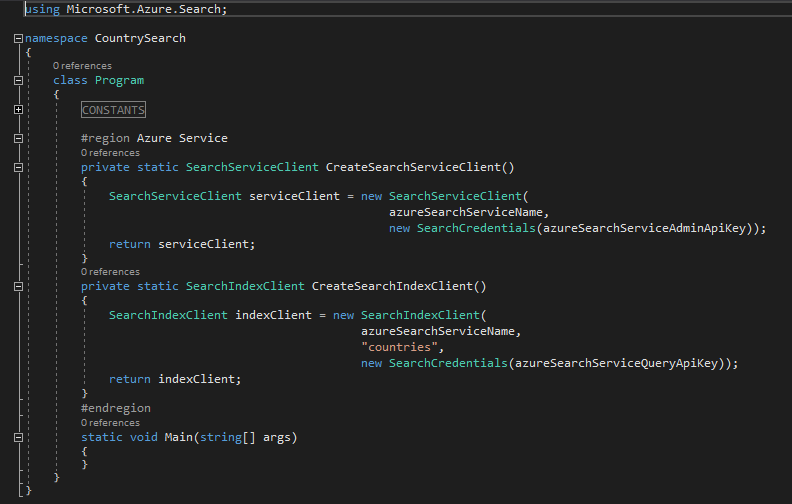Open the collapsed CONSTANTS box
The height and width of the screenshot is (504, 792).
pos(113,110)
